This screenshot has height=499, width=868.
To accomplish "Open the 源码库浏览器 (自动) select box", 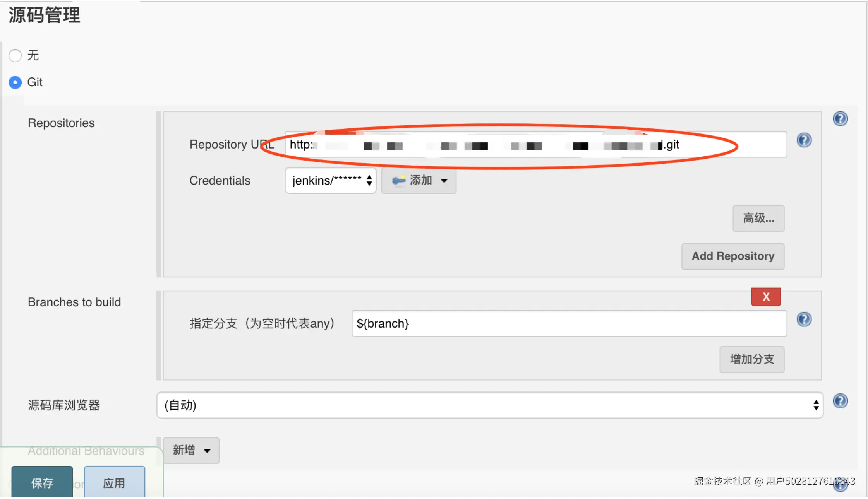I will (x=489, y=405).
